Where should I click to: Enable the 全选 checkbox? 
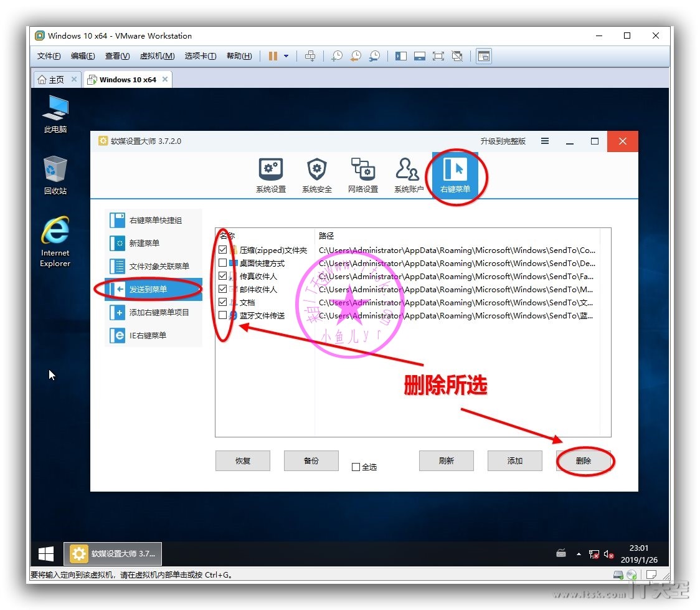[x=356, y=467]
